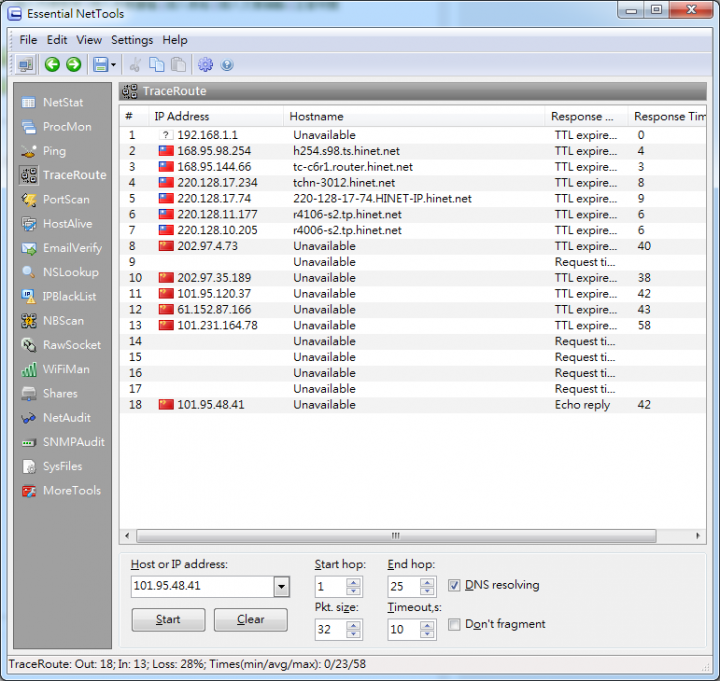
Task: Increase the Pkt. size value
Action: pyautogui.click(x=353, y=625)
